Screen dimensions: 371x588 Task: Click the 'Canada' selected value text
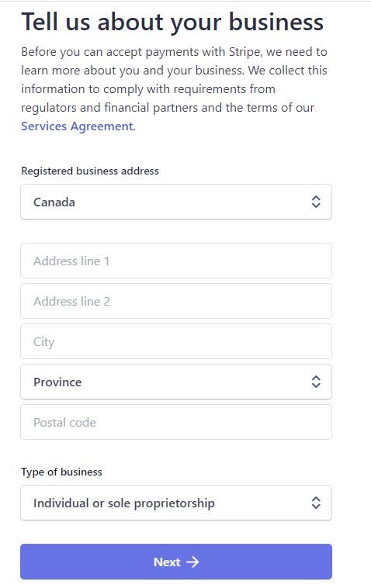pos(54,202)
